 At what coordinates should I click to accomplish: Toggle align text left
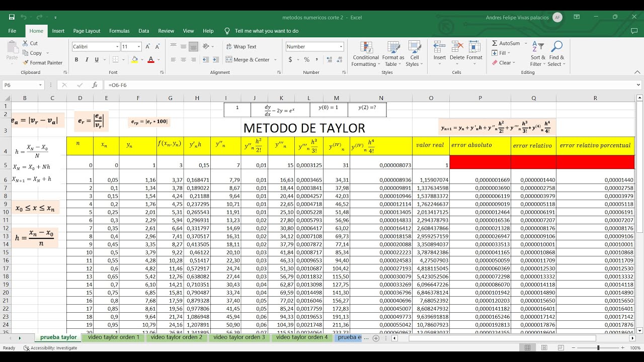tap(173, 60)
